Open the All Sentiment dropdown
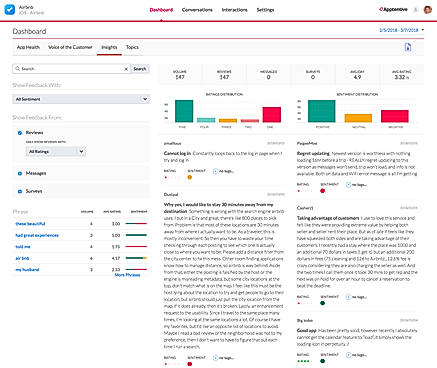437x368 pixels. [x=81, y=99]
